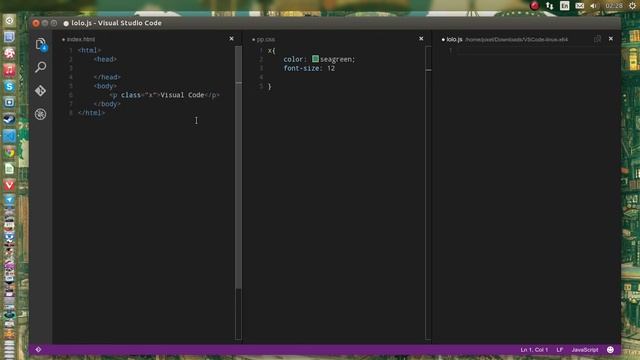Click the <head> tag line in index.html
Viewport: 640px width, 360px height.
(105, 59)
